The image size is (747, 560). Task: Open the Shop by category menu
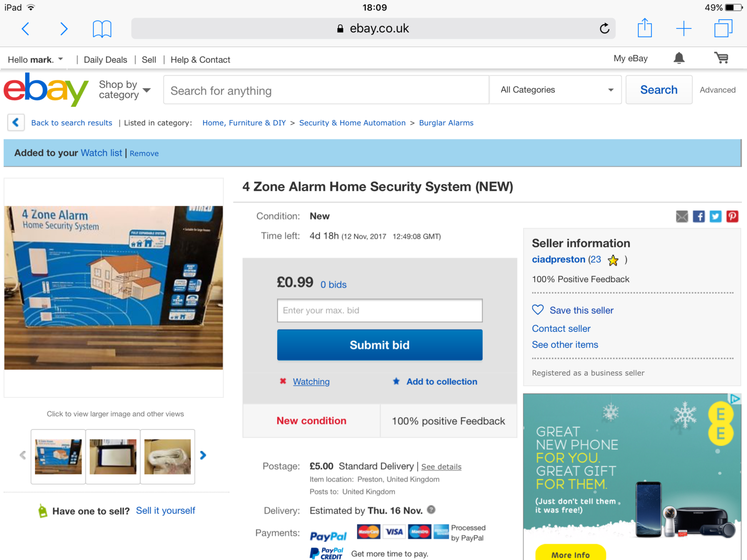point(125,90)
